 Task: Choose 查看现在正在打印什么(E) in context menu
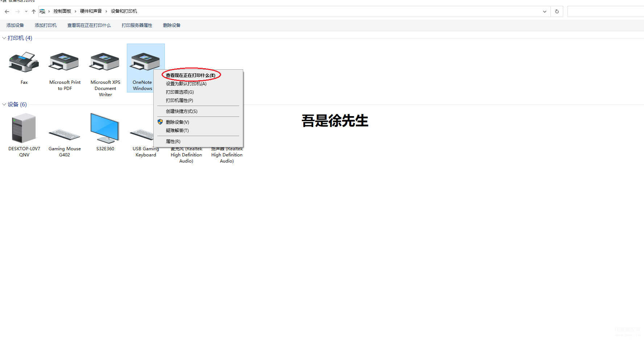[x=190, y=75]
